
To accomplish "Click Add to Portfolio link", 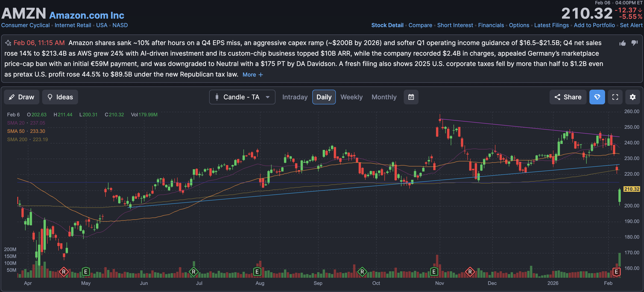I will pyautogui.click(x=594, y=25).
